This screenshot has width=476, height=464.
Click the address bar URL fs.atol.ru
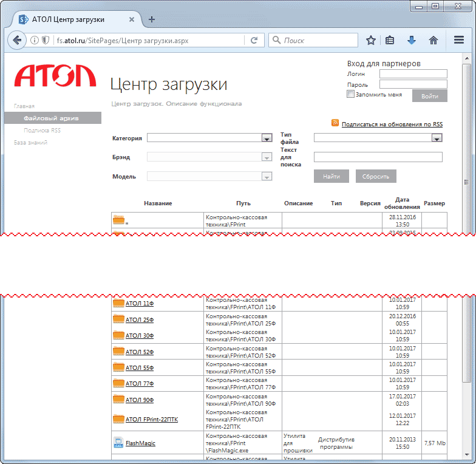(x=123, y=40)
